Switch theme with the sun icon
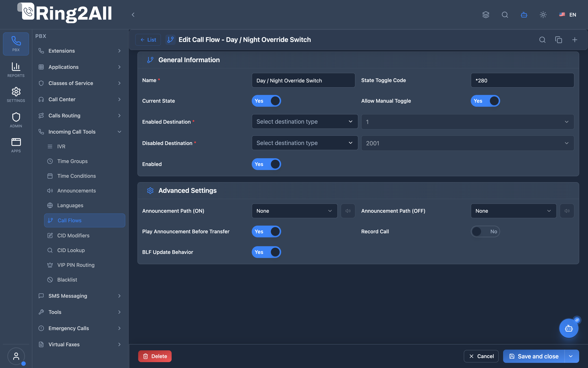The image size is (588, 368). [x=543, y=15]
